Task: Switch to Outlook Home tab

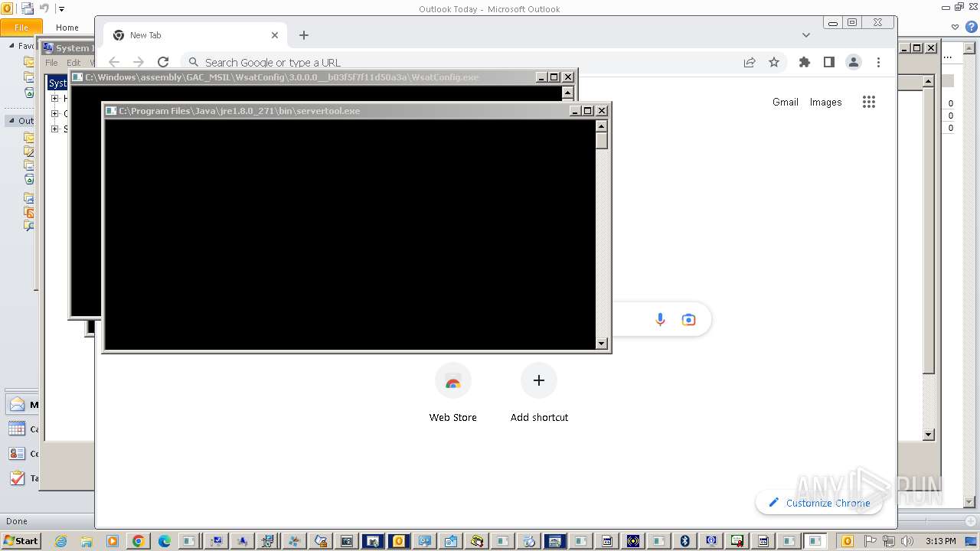Action: 67,28
